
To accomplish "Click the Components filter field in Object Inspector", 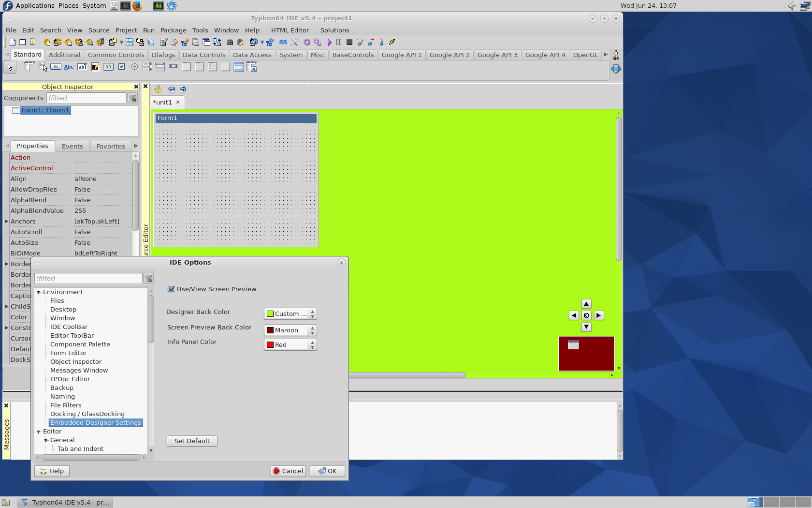I will (x=87, y=98).
